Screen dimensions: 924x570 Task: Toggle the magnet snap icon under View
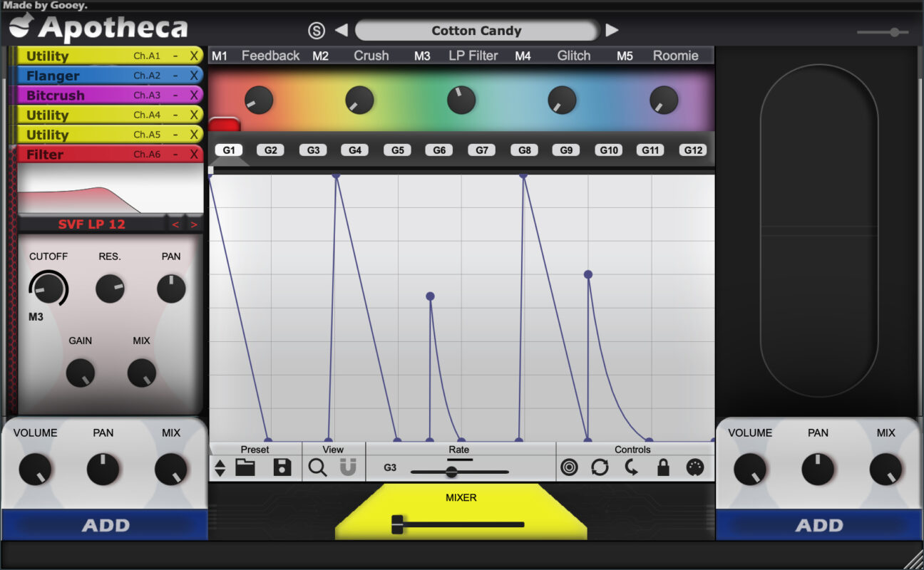348,467
